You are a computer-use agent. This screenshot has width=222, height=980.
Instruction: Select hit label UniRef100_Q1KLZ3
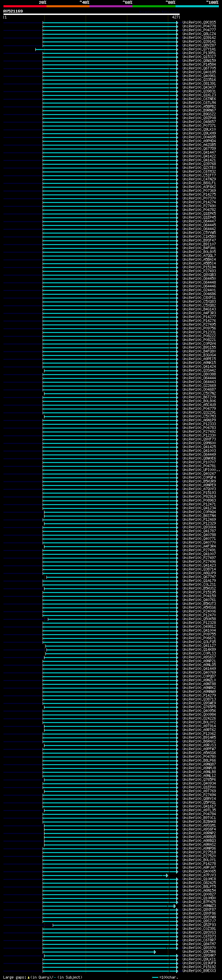[x=199, y=95]
